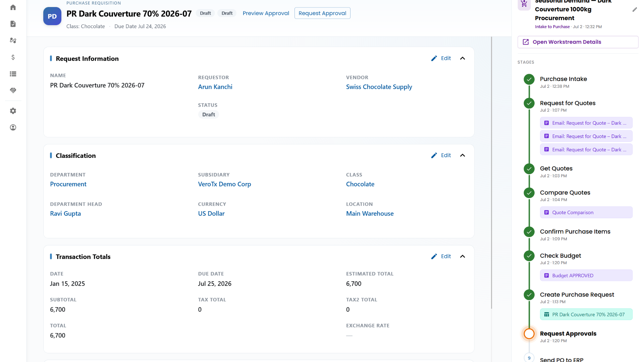
Task: Click the first Draft badge in header
Action: [205, 13]
